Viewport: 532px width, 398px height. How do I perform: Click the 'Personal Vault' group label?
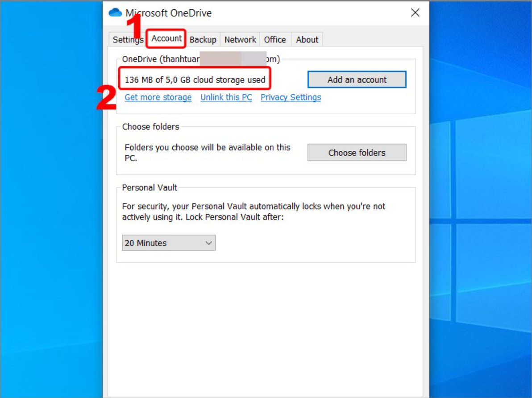(150, 188)
